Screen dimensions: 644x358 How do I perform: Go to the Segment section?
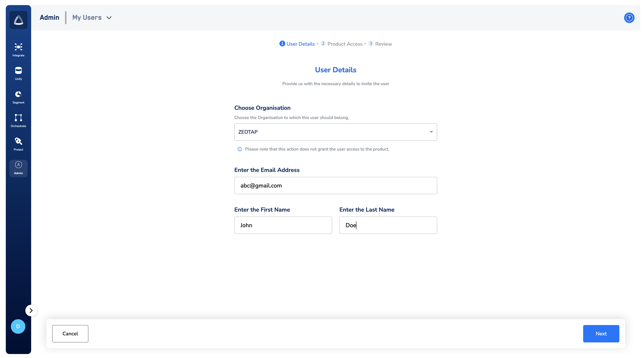click(x=18, y=97)
